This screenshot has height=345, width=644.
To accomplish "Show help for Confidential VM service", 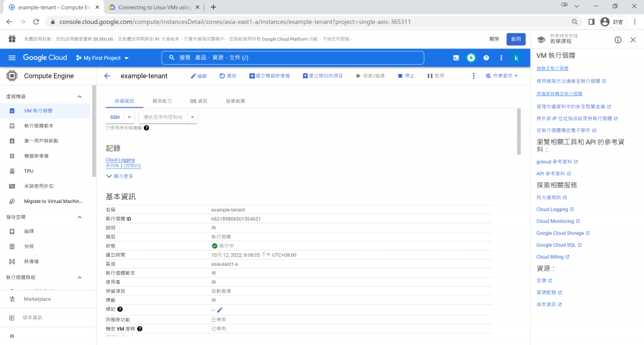I will [x=140, y=329].
